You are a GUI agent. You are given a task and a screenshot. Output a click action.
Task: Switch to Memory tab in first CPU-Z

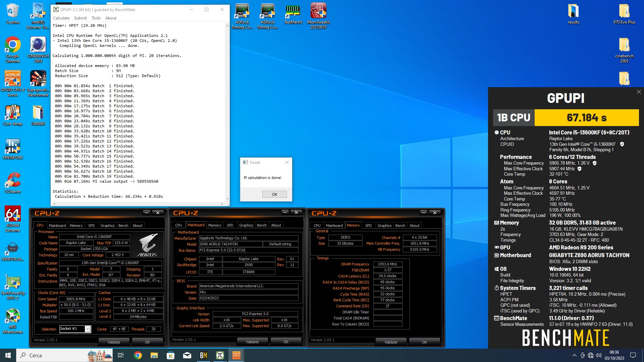click(76, 226)
